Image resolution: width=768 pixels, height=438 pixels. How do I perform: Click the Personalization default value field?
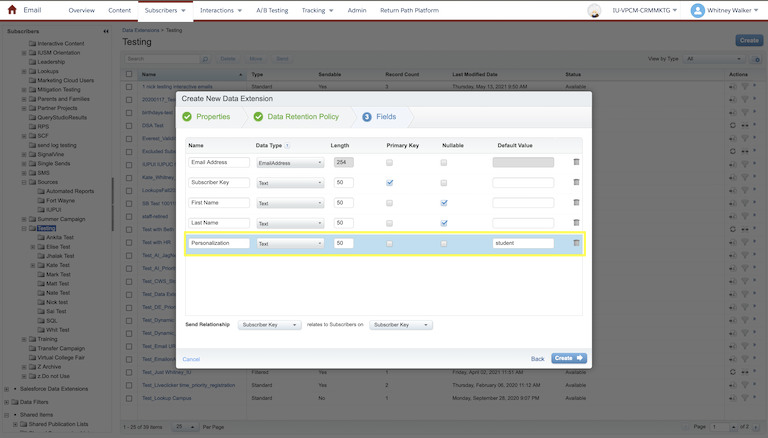click(523, 243)
